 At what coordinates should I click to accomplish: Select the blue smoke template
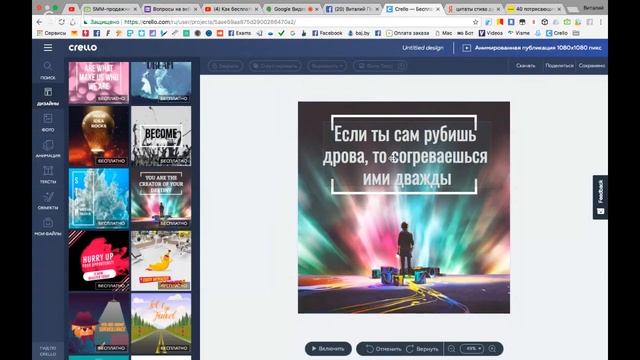point(99,198)
